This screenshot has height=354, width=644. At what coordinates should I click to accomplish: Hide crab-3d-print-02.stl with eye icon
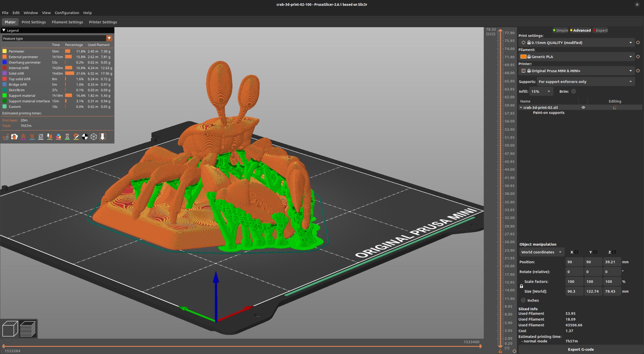pyautogui.click(x=583, y=108)
